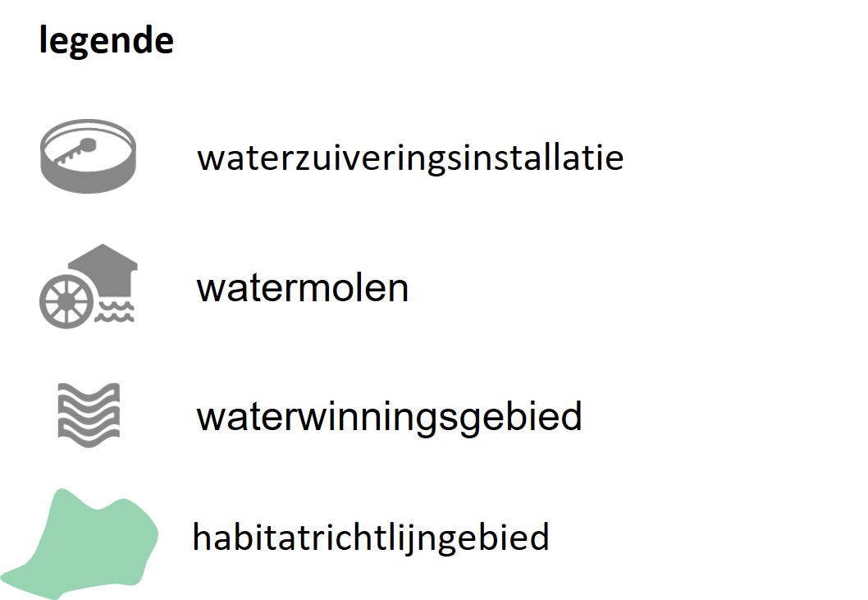868x600 pixels.
Task: Click the middle wave of the waterwinningsgebied icon
Action: [89, 415]
